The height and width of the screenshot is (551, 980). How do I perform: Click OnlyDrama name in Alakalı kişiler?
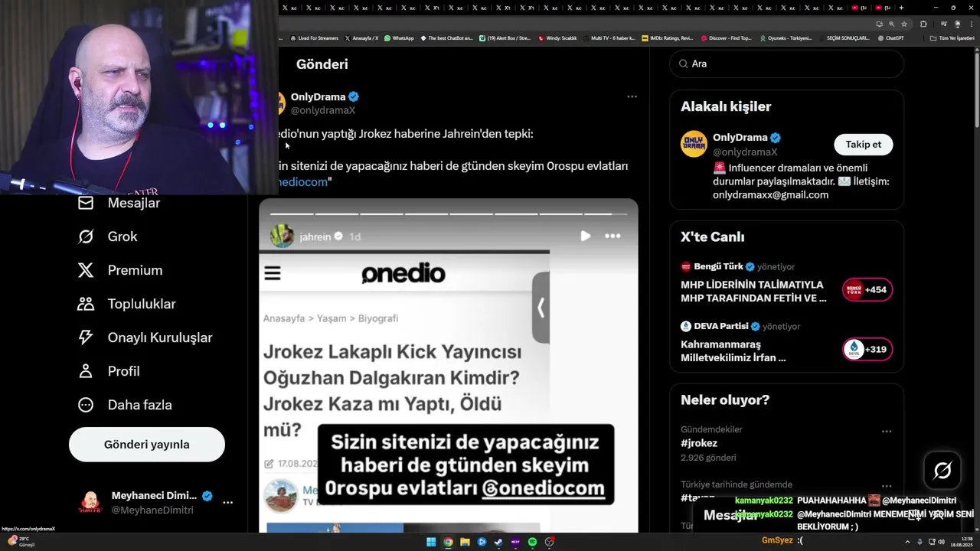point(740,138)
